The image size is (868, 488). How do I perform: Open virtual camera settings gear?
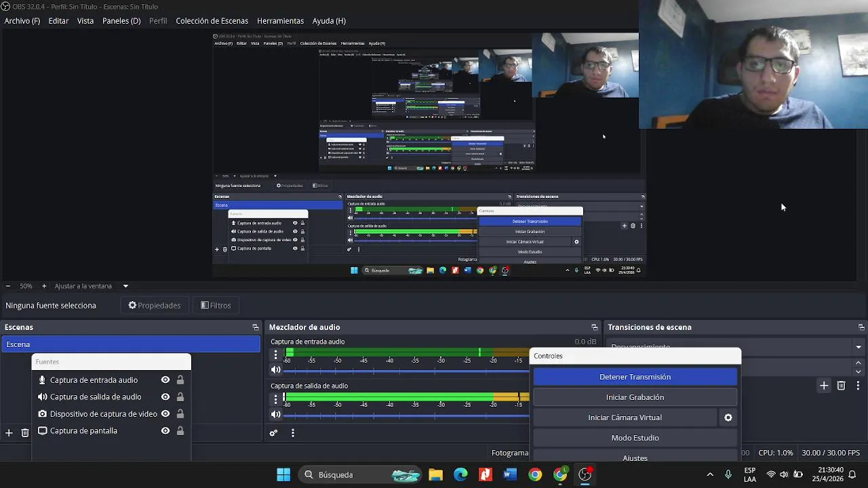coord(728,418)
